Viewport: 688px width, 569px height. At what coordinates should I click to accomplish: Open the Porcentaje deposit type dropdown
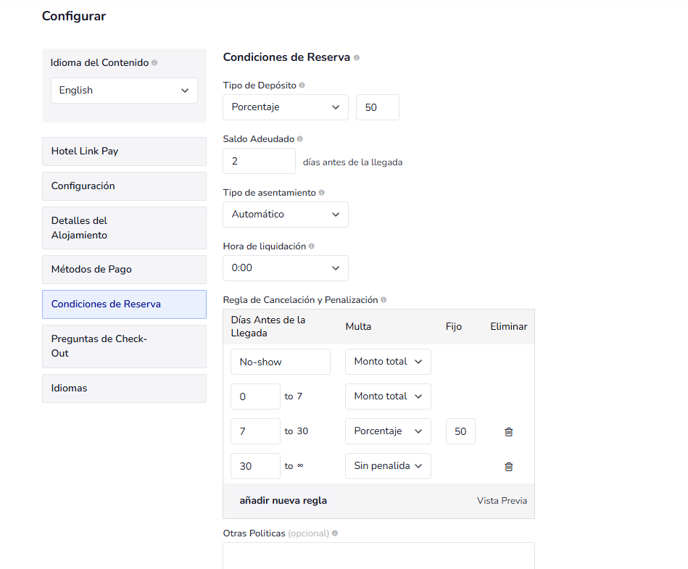pos(285,107)
